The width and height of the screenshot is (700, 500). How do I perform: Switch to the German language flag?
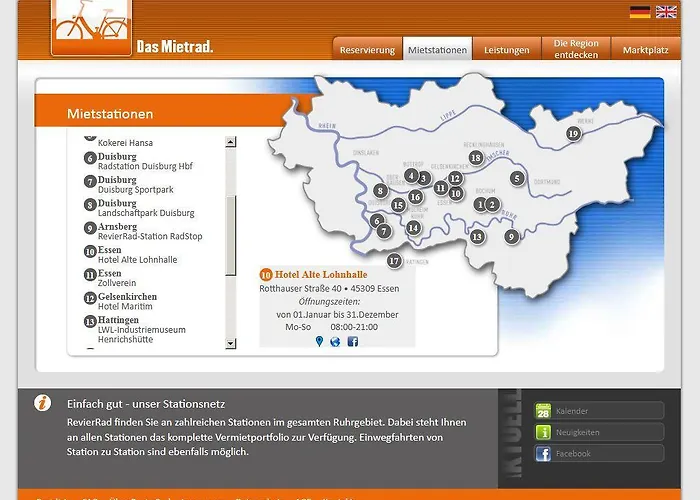(640, 12)
